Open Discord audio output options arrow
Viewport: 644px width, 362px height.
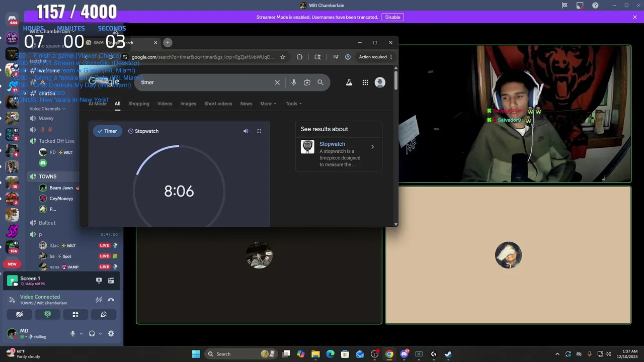pyautogui.click(x=100, y=333)
